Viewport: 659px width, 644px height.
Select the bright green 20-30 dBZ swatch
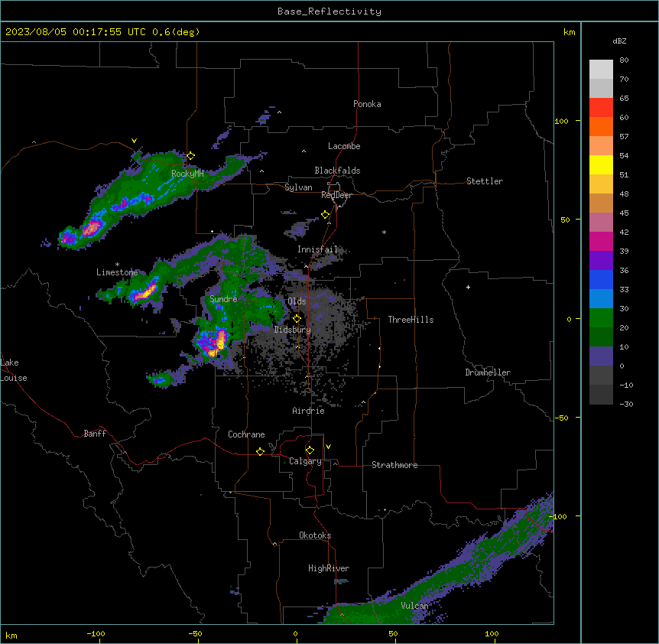[x=601, y=318]
